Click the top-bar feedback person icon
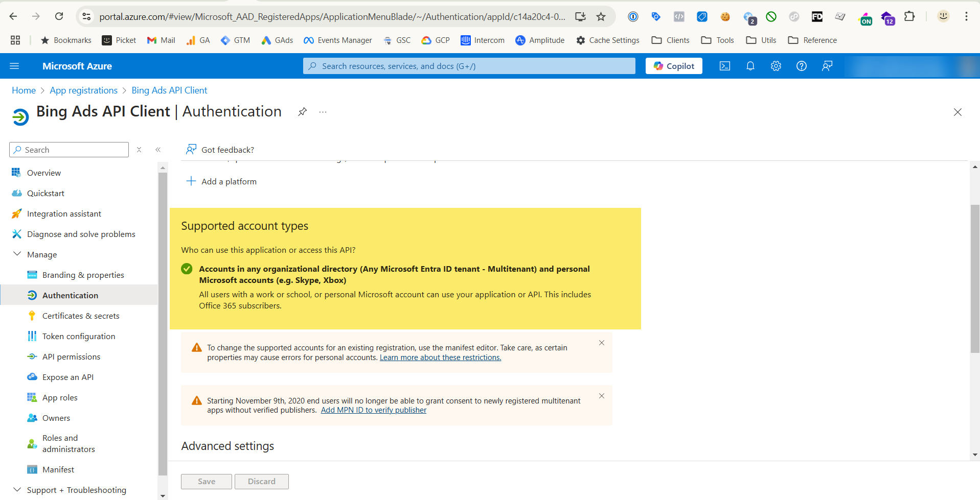 [x=827, y=66]
